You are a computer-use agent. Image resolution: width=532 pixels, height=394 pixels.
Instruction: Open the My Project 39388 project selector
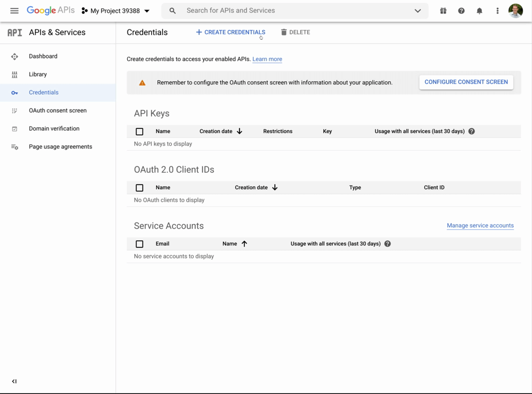pyautogui.click(x=115, y=11)
